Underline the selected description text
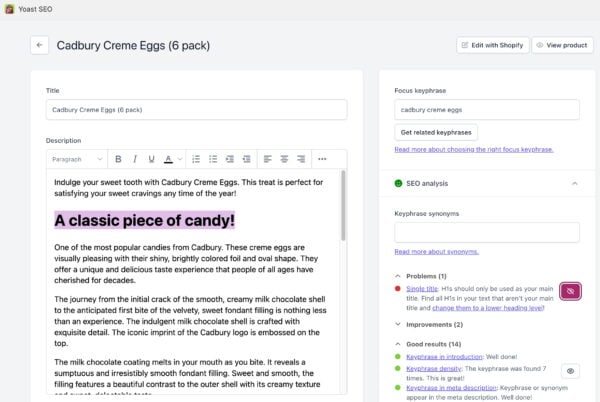The height and width of the screenshot is (402, 600). (x=150, y=159)
